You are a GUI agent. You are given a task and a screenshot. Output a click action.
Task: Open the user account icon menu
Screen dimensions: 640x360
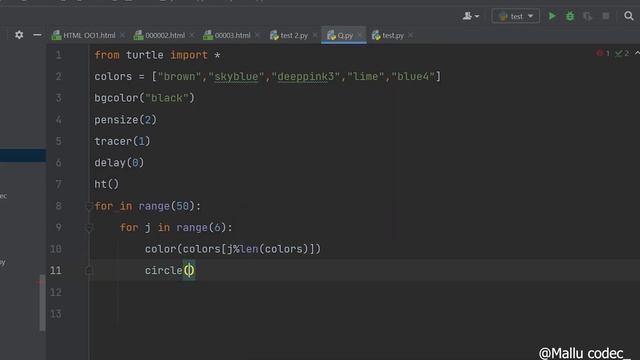471,16
